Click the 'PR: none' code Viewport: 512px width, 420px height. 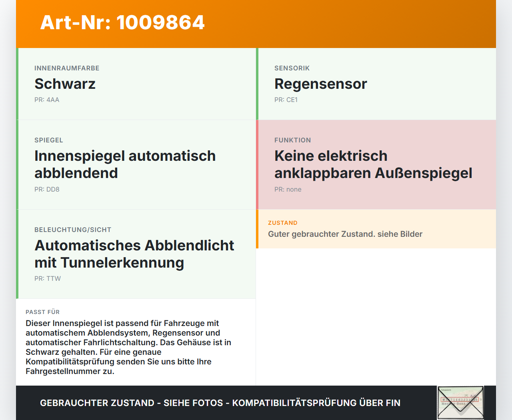coord(288,189)
